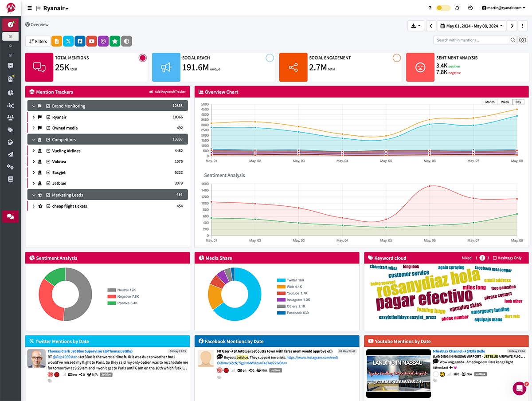Filter mentions by YouTube source icon
This screenshot has width=532, height=401.
[92, 41]
